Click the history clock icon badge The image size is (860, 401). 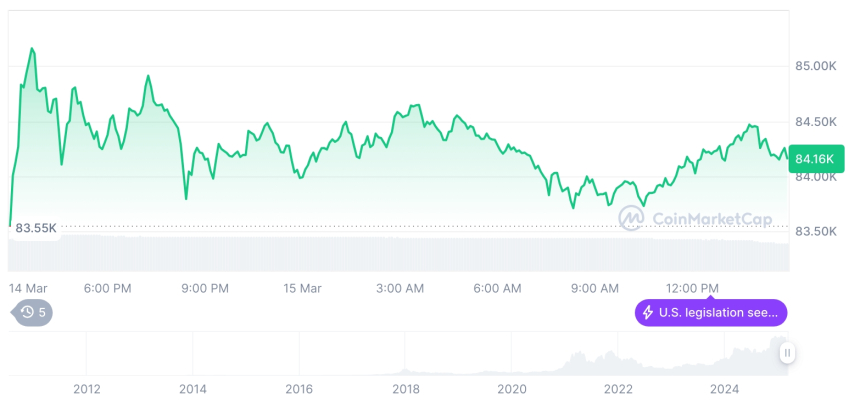pos(33,313)
